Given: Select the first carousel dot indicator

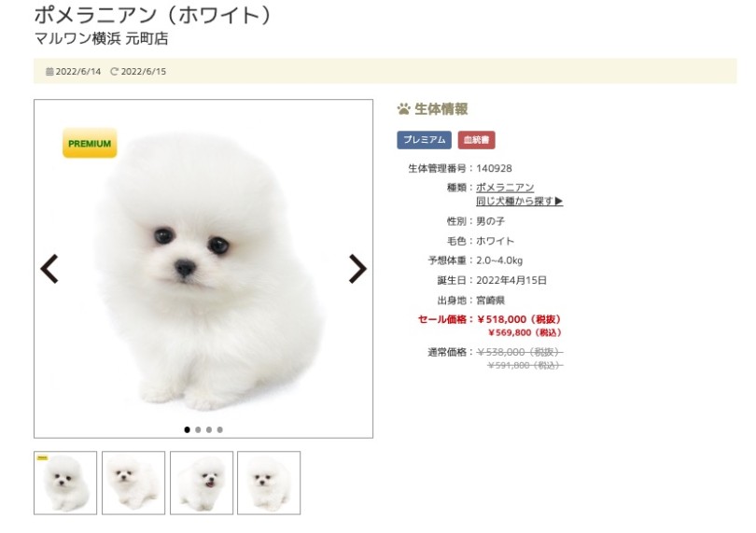Looking at the screenshot, I should click(x=187, y=429).
